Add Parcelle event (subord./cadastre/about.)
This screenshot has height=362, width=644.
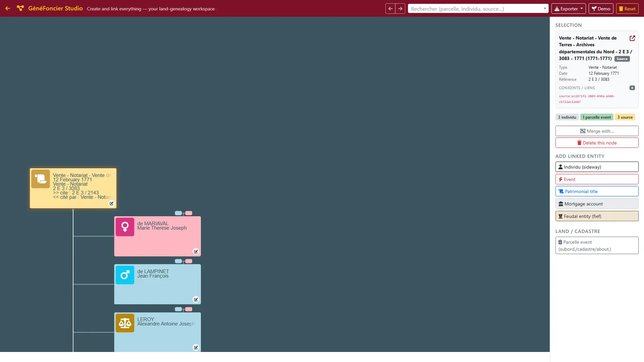tap(597, 245)
